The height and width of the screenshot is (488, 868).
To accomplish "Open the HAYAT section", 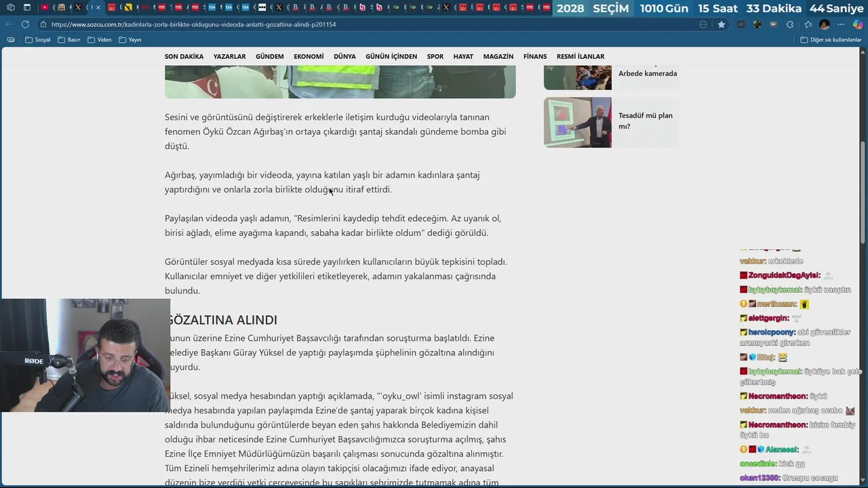I will pyautogui.click(x=463, y=56).
